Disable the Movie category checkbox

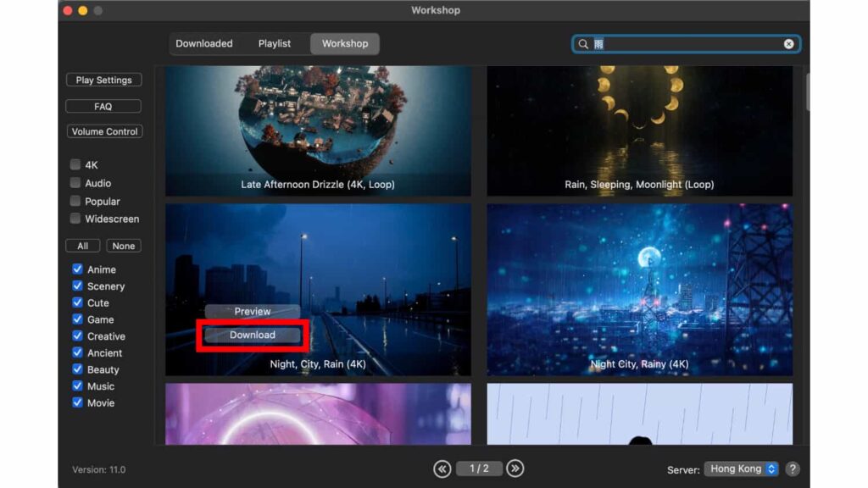tap(78, 402)
